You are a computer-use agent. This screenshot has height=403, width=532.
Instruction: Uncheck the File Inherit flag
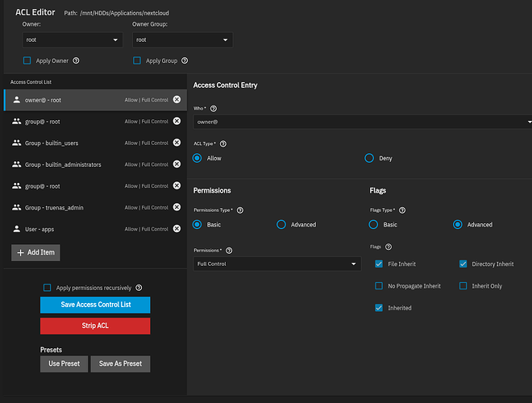[379, 264]
